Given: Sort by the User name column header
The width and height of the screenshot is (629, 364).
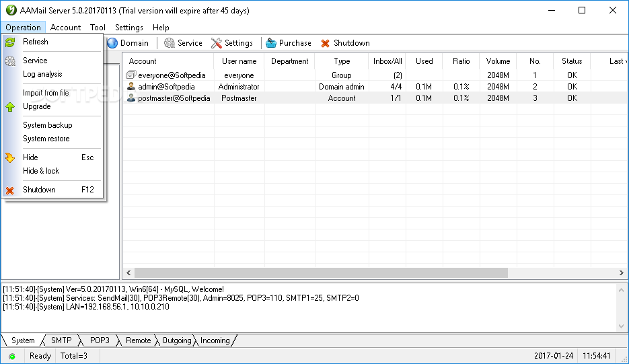Looking at the screenshot, I should point(239,61).
